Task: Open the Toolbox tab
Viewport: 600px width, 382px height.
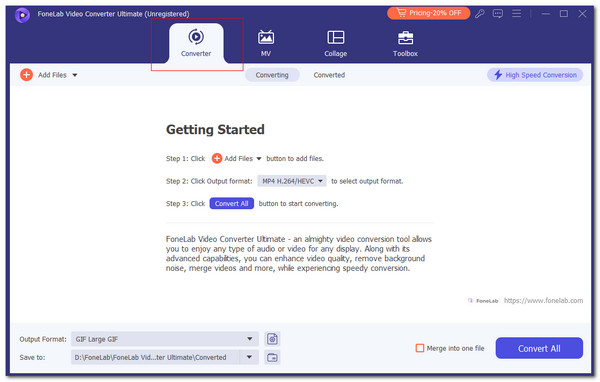Action: (x=405, y=43)
